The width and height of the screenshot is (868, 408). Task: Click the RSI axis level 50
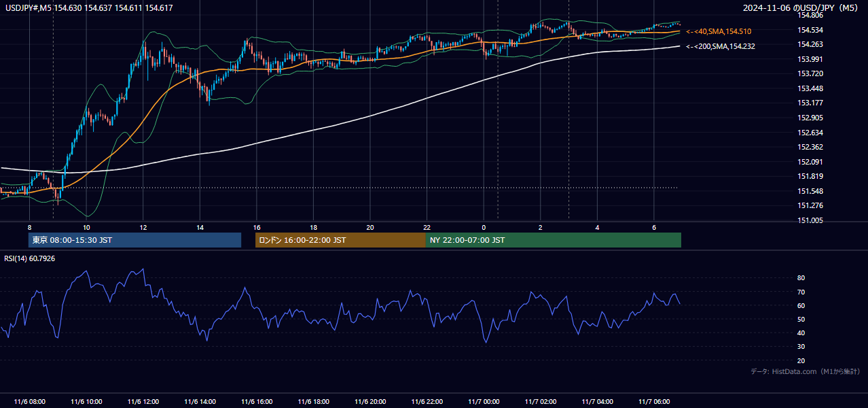801,320
